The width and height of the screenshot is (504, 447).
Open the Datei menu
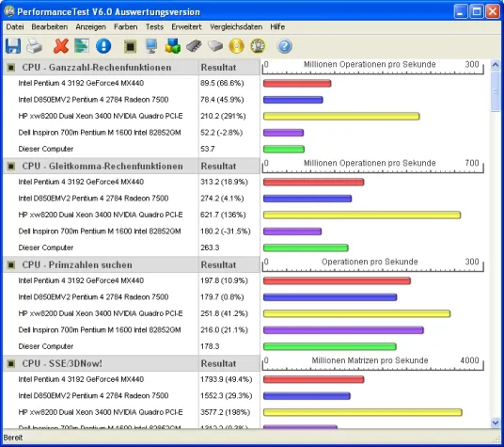[x=15, y=26]
